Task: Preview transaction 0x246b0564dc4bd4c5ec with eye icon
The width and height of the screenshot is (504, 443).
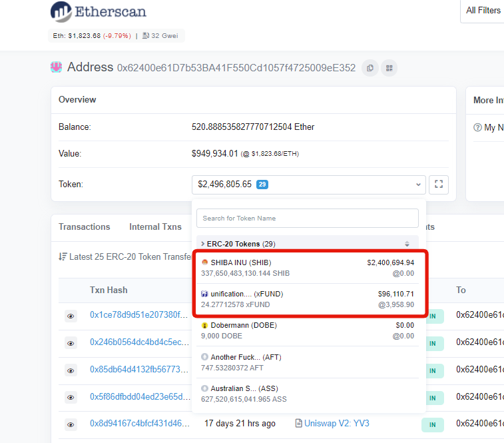Action: (71, 344)
